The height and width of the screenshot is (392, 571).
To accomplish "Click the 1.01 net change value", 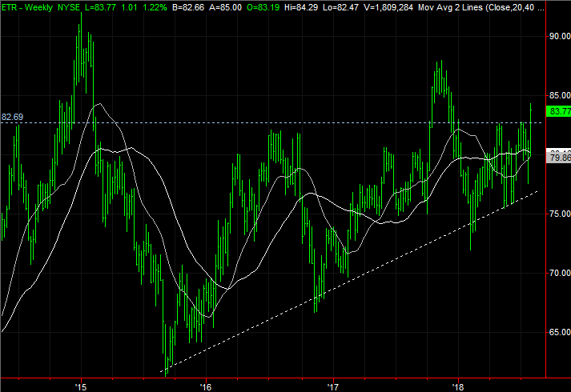I will click(x=129, y=7).
